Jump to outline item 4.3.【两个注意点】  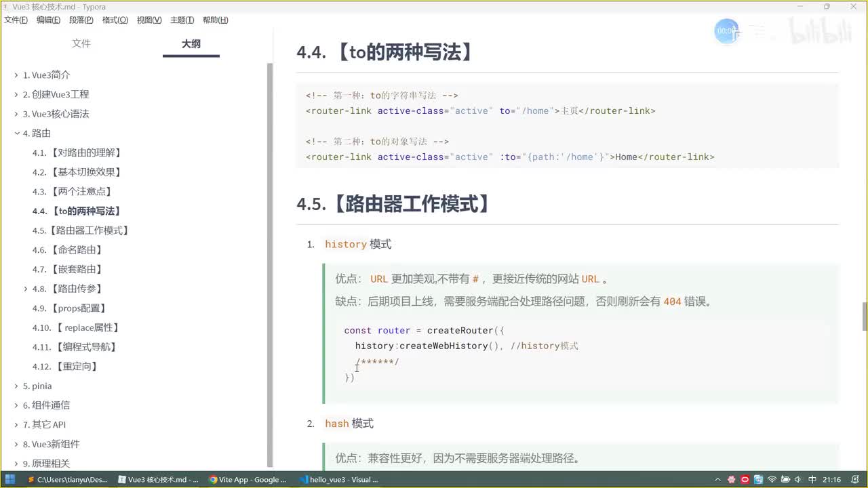(74, 192)
